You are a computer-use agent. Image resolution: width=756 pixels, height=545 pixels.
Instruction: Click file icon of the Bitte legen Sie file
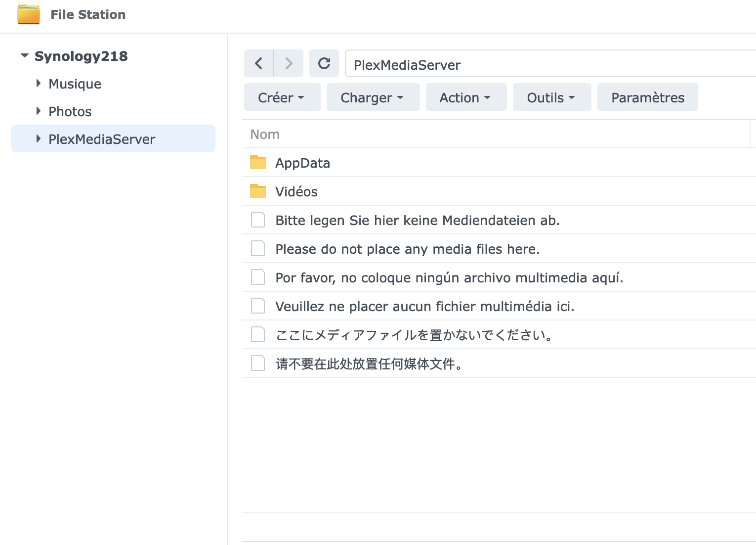point(258,220)
